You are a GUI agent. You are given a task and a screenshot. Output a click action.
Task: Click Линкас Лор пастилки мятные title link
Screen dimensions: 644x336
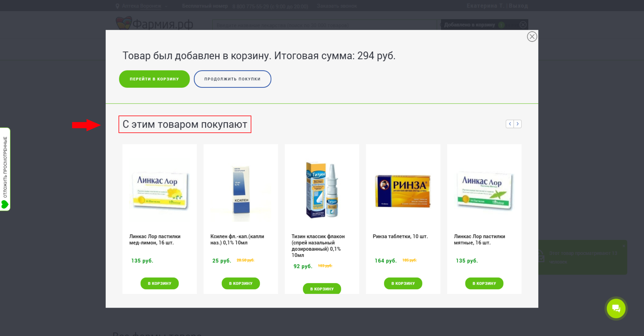479,239
